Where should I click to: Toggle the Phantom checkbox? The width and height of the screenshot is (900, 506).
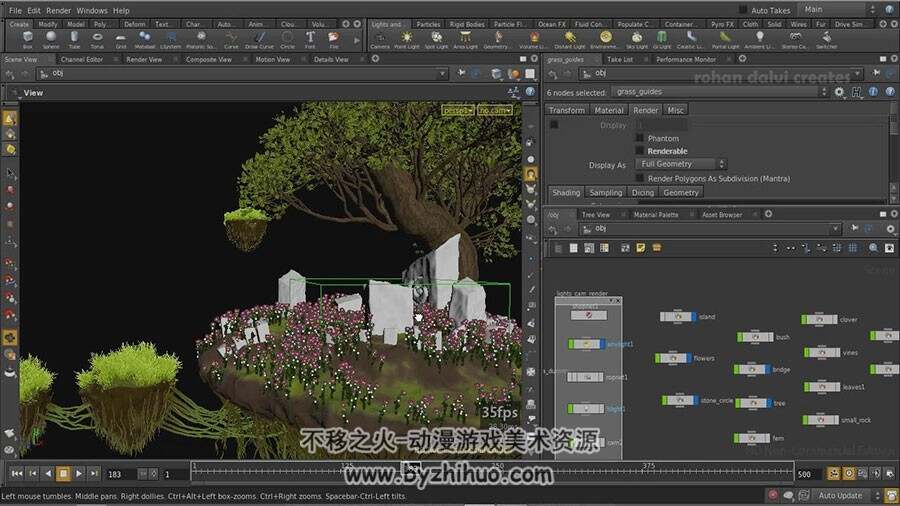coord(639,138)
